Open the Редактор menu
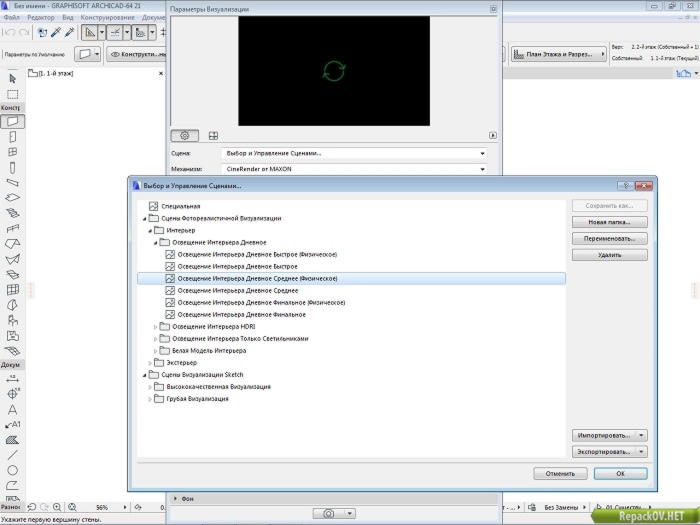700x525 pixels. click(41, 17)
